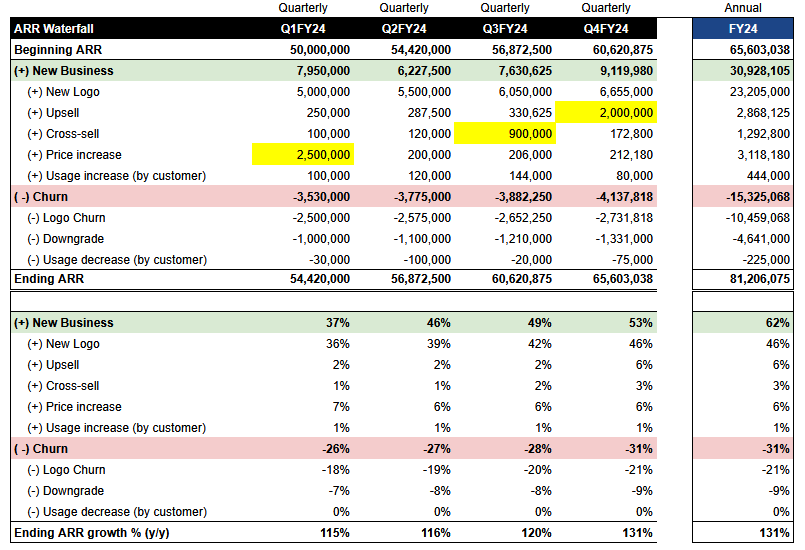Click annual New Business 30,928,105
The width and height of the screenshot is (805, 550).
760,71
